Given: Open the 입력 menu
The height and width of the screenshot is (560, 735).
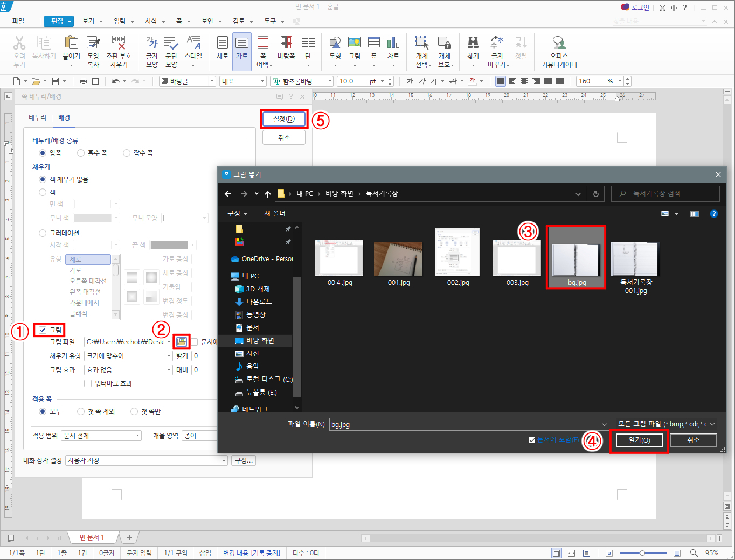Looking at the screenshot, I should [x=122, y=21].
